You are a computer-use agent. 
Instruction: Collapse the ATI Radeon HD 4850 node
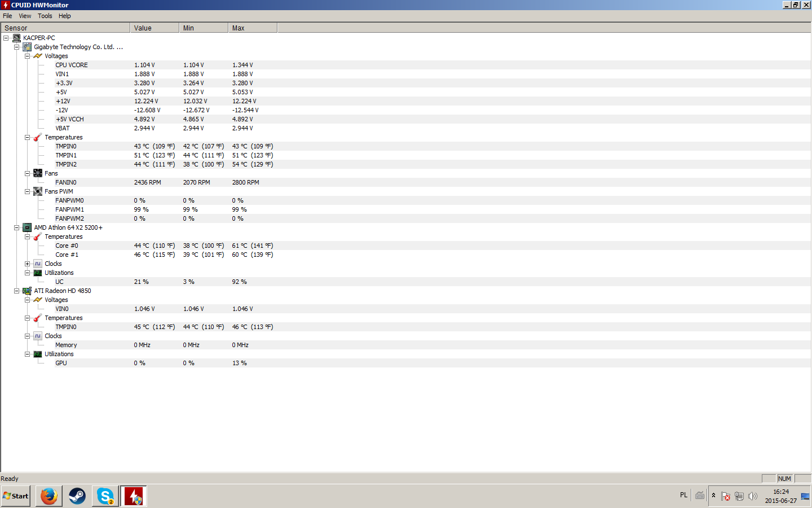point(16,291)
